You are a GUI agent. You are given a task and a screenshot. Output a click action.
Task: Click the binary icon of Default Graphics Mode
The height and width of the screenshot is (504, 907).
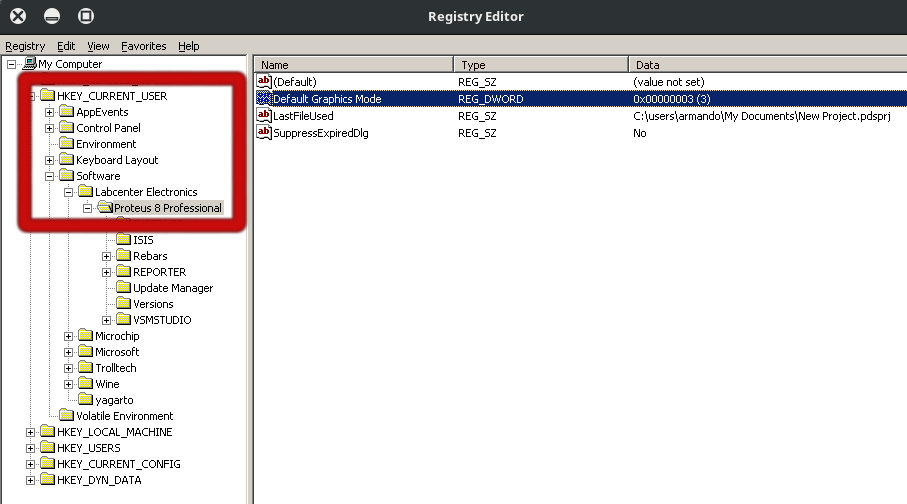(x=264, y=98)
